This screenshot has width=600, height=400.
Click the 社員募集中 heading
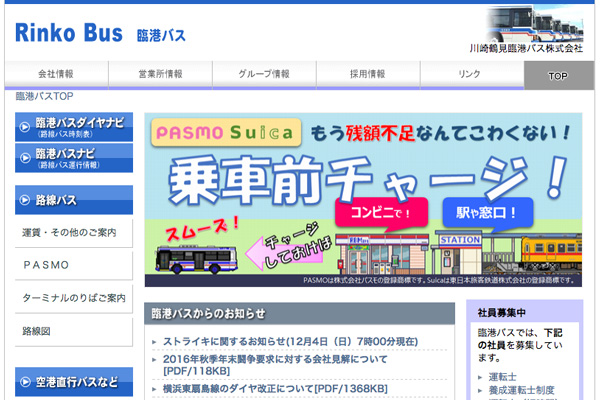click(x=502, y=313)
